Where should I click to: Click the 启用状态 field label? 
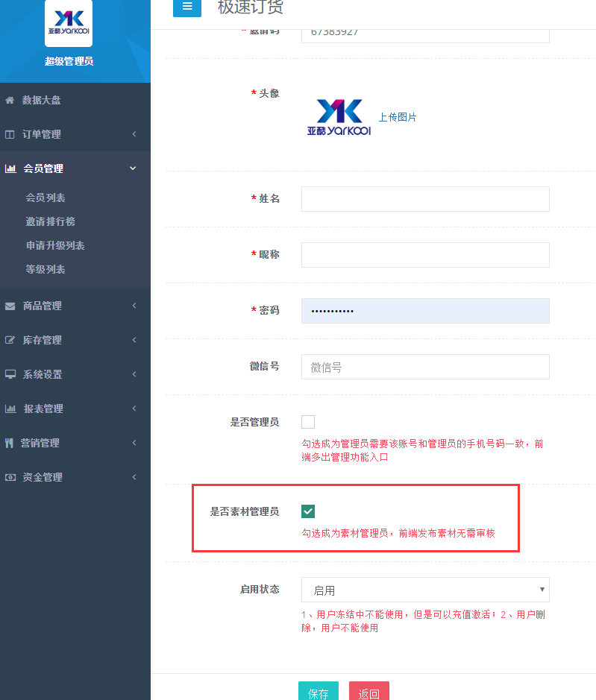click(x=260, y=589)
